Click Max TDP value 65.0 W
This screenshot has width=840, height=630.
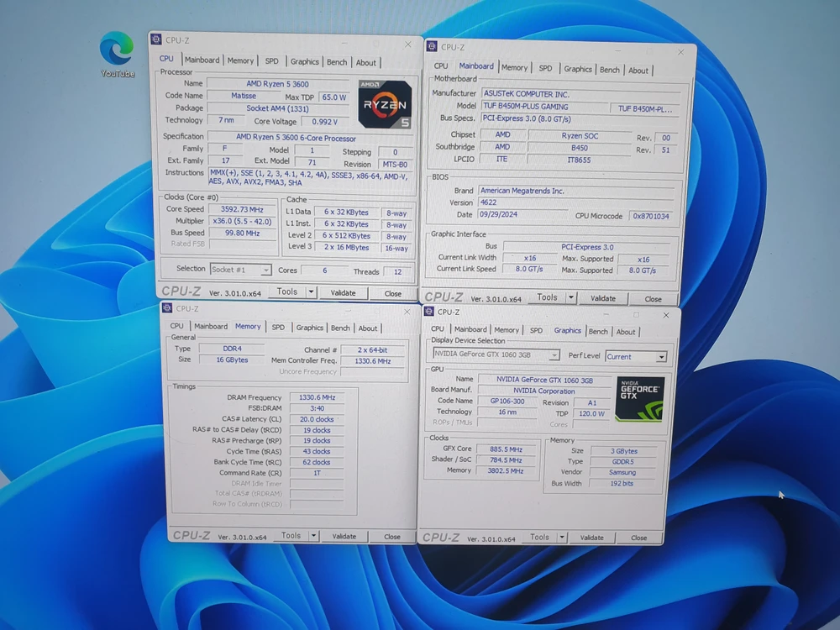click(x=334, y=97)
